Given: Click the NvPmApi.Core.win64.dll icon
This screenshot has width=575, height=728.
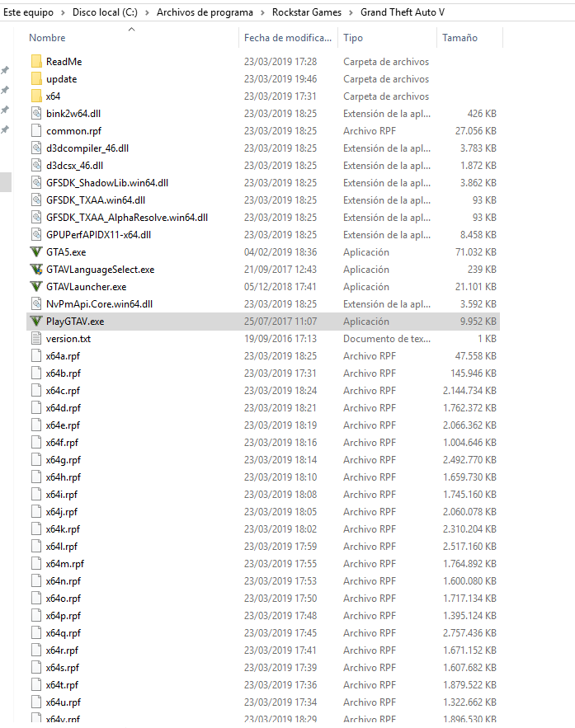Looking at the screenshot, I should (36, 304).
